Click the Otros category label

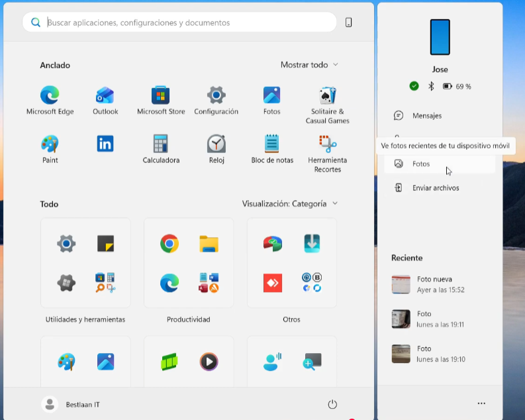[x=291, y=319]
